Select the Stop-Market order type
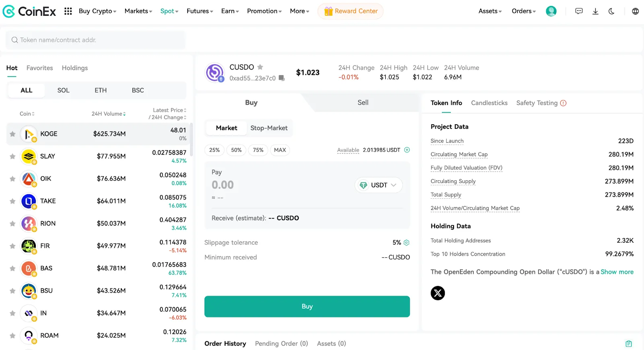Image resolution: width=644 pixels, height=350 pixels. pos(269,128)
